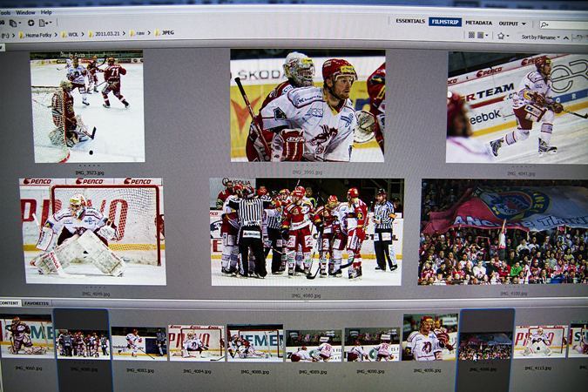Click inside the search input field

pos(564,25)
